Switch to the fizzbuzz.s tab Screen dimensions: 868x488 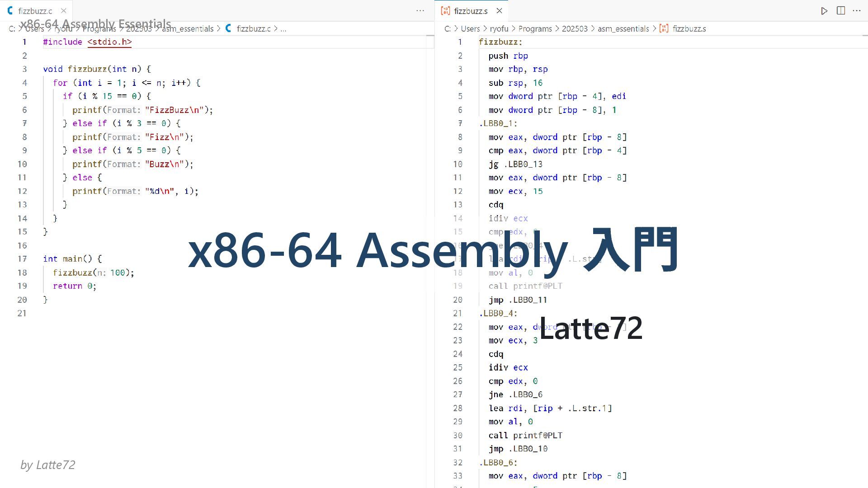[471, 11]
